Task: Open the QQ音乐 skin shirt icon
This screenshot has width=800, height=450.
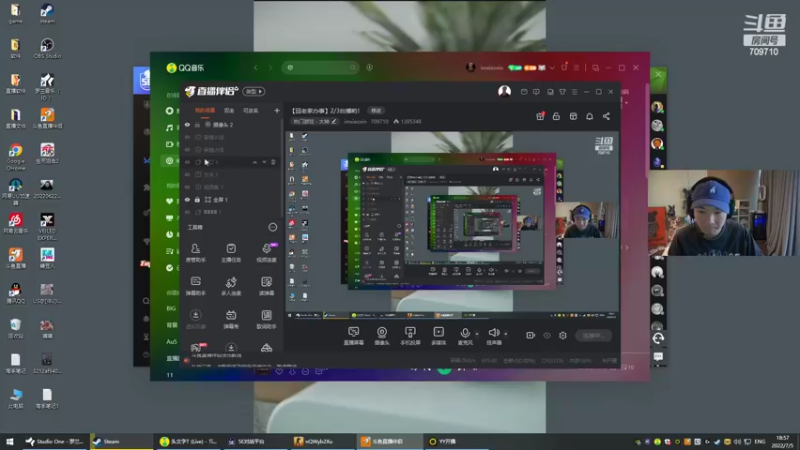Action: [x=564, y=67]
